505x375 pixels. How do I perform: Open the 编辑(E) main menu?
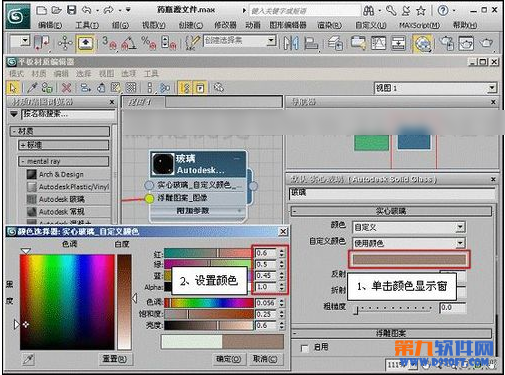click(x=50, y=25)
